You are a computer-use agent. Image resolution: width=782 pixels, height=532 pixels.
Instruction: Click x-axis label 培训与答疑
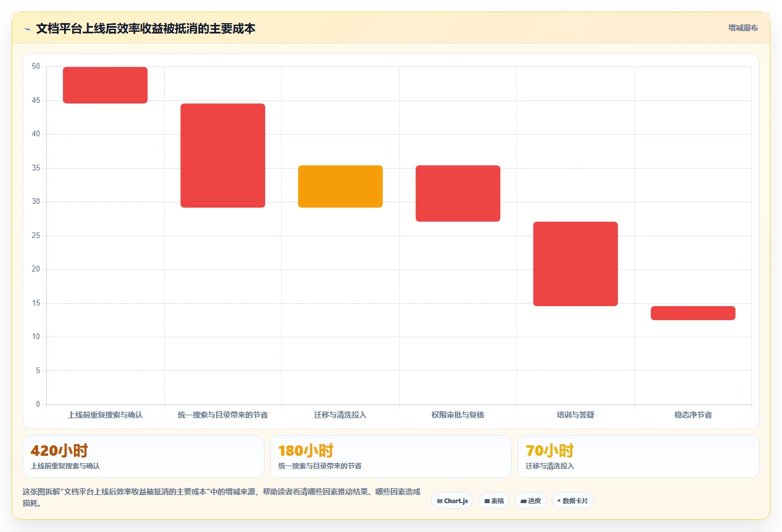coord(575,415)
